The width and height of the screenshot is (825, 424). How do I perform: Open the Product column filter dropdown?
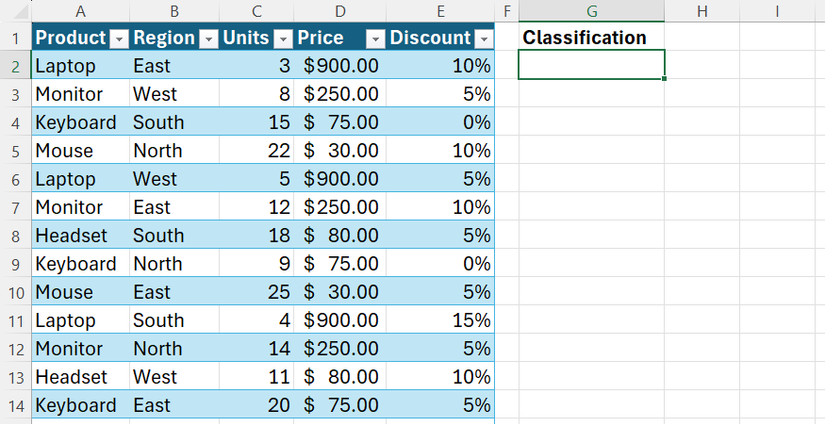pyautogui.click(x=119, y=38)
